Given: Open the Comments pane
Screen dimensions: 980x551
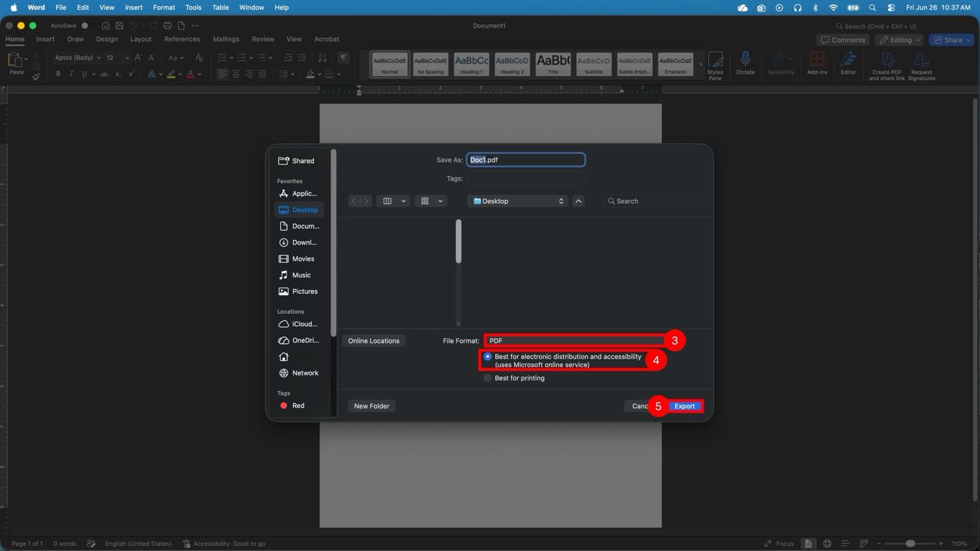Looking at the screenshot, I should 843,40.
